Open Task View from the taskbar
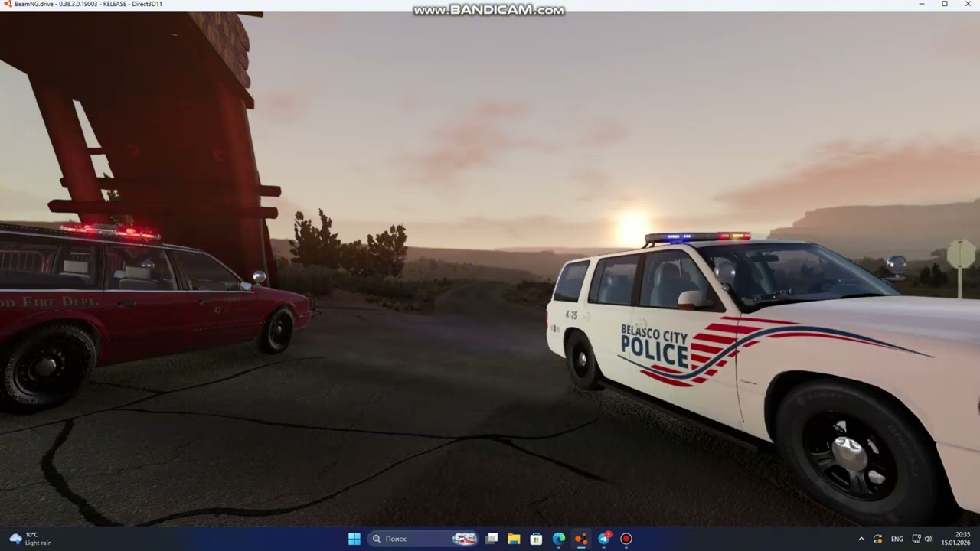Viewport: 980px width, 551px height. pos(492,539)
